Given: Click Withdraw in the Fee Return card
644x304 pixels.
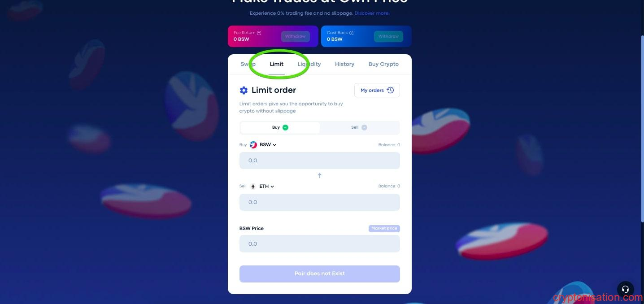Looking at the screenshot, I should pyautogui.click(x=295, y=36).
